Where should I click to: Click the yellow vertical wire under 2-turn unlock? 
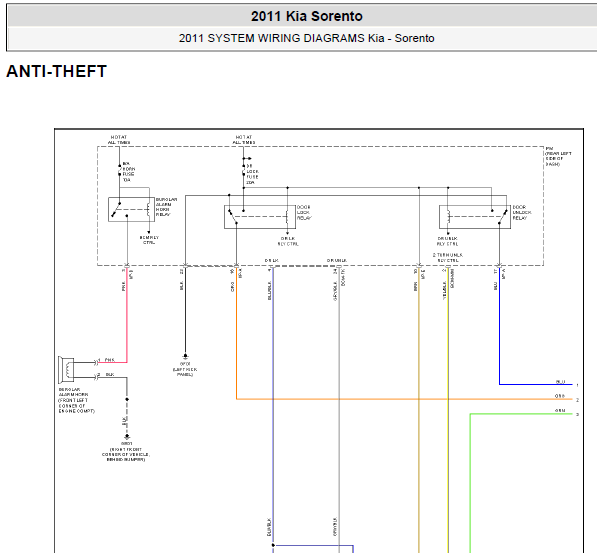pyautogui.click(x=448, y=411)
